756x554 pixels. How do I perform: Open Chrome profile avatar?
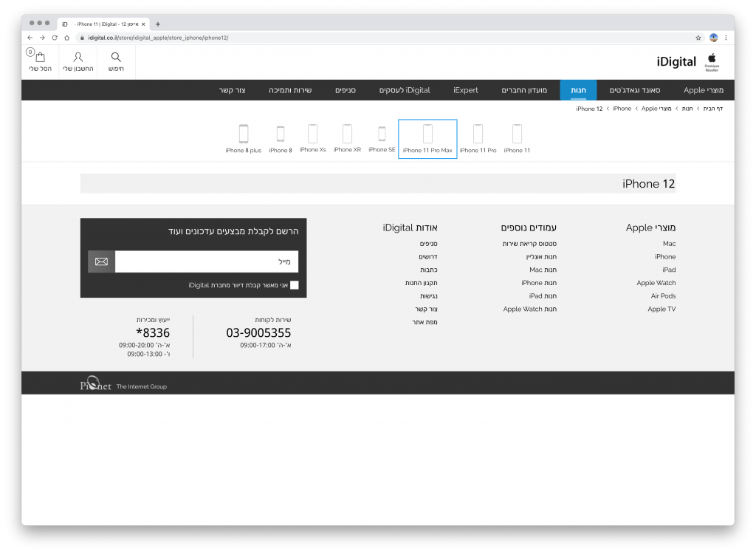coord(714,38)
